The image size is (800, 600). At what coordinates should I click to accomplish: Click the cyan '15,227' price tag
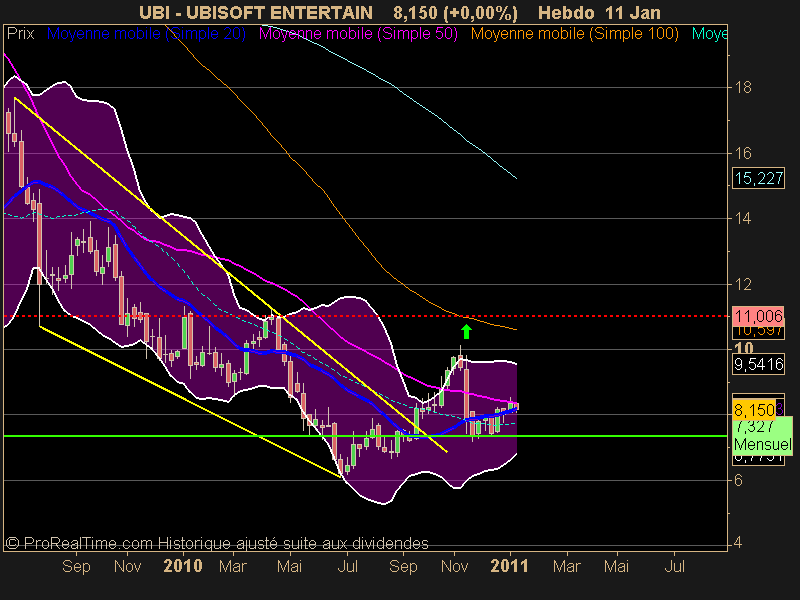(759, 179)
